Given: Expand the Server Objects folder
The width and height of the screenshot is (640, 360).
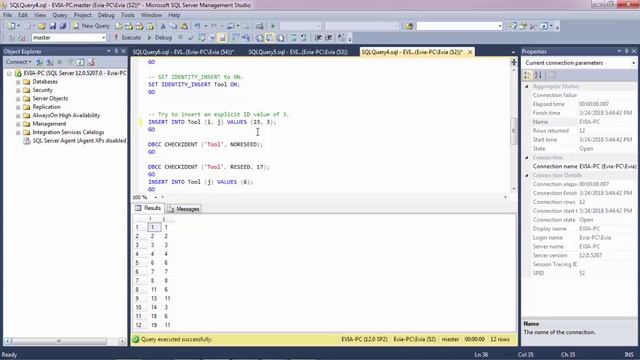Looking at the screenshot, I should [18, 99].
